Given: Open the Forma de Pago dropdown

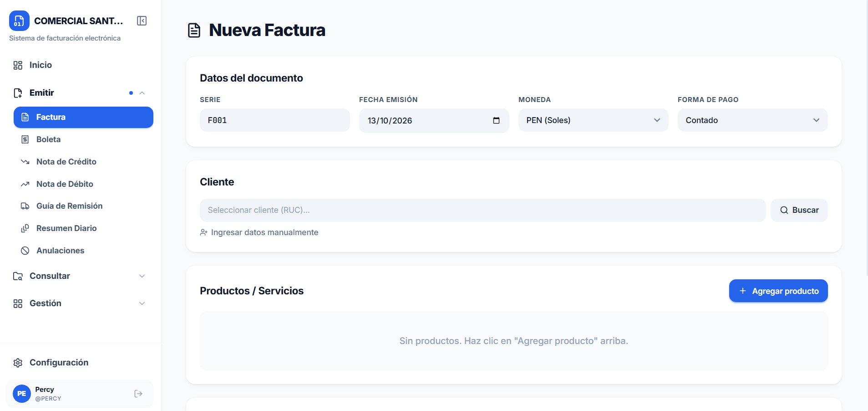Looking at the screenshot, I should pos(753,120).
